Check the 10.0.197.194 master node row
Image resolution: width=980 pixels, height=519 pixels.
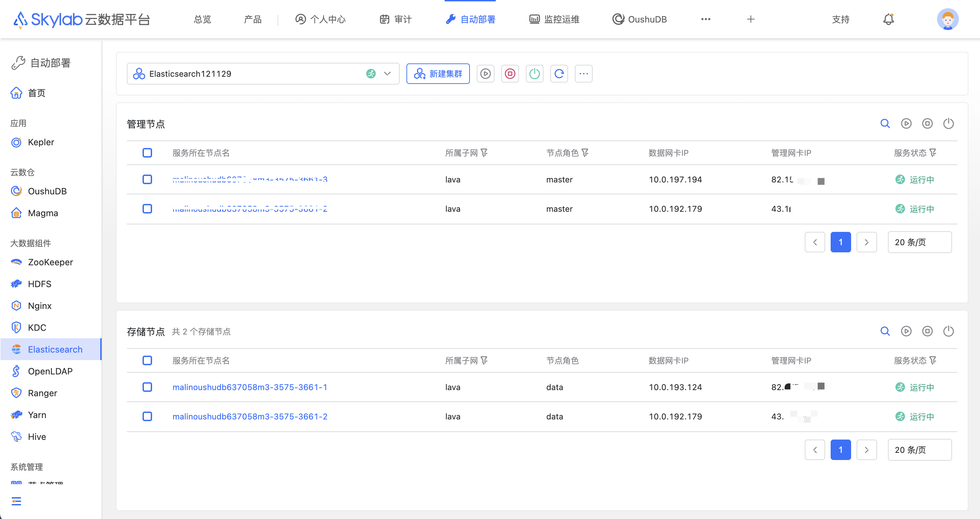click(x=147, y=179)
